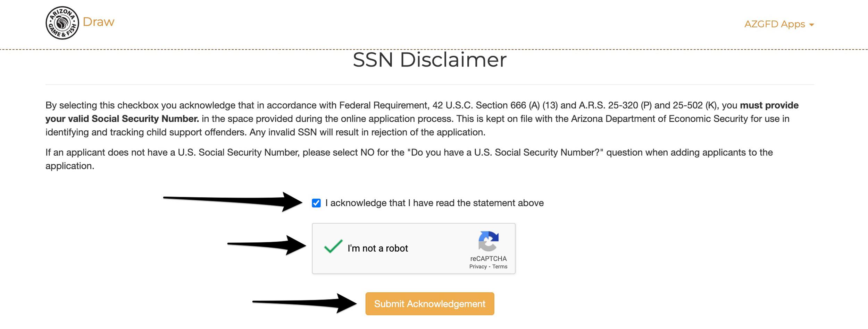Open the reCAPTCHA Terms link

pos(501,266)
